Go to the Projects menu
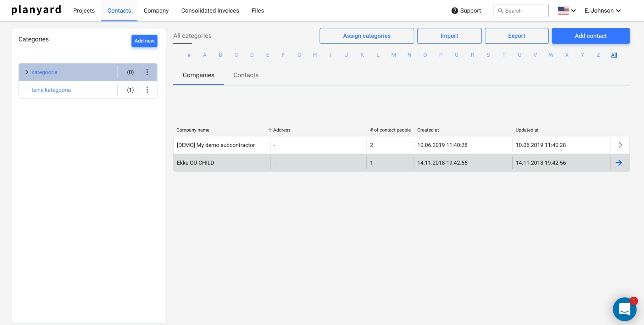The image size is (644, 325). pos(84,11)
